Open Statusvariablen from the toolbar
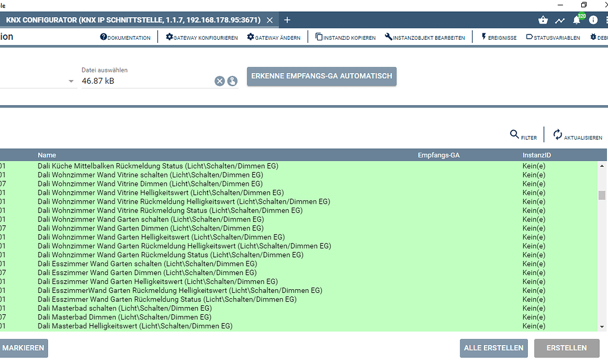608x364 pixels. pos(553,37)
